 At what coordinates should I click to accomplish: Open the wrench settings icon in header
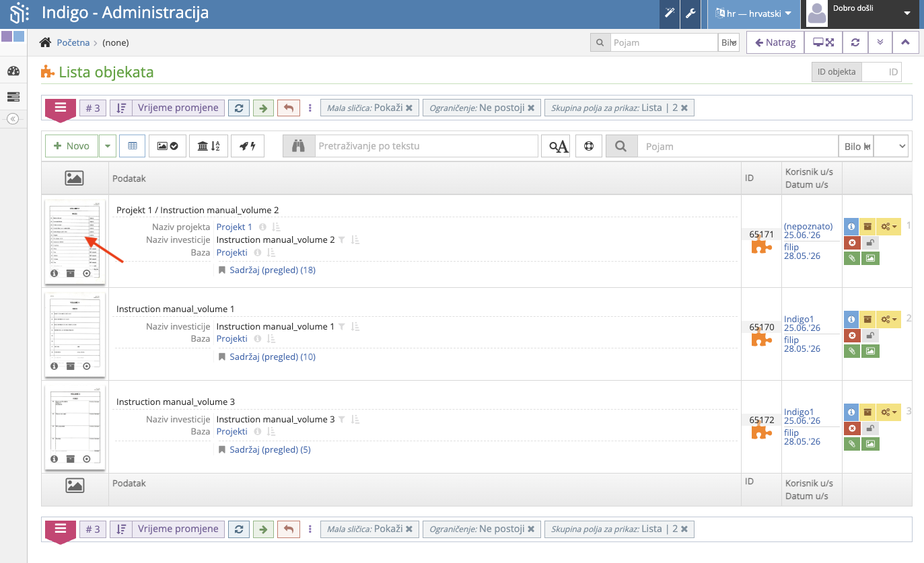[690, 13]
